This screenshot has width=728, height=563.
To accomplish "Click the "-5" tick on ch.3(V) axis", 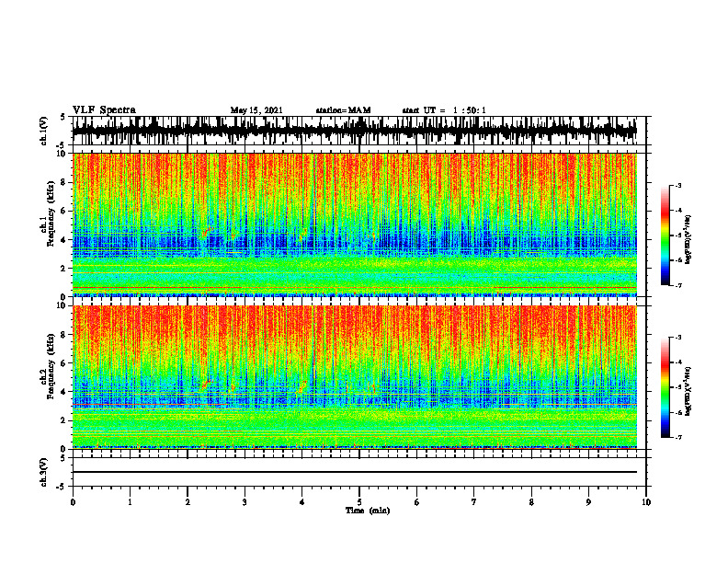I will click(63, 487).
